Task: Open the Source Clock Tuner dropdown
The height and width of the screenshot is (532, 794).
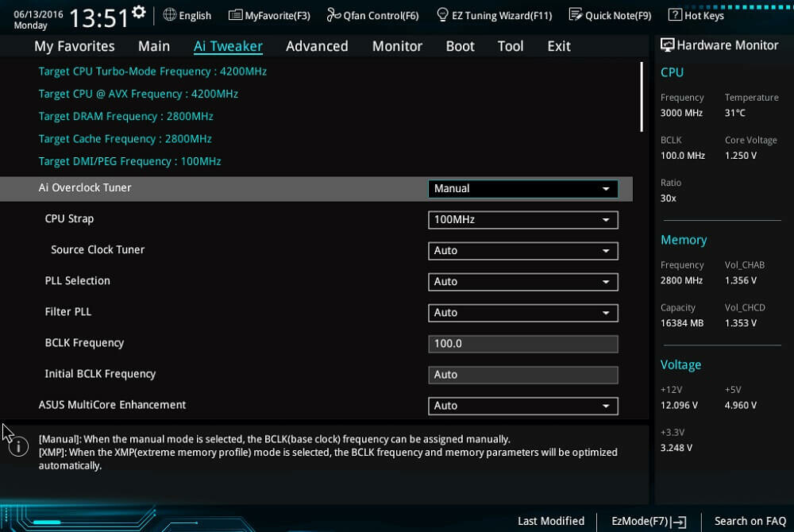Action: pyautogui.click(x=522, y=251)
